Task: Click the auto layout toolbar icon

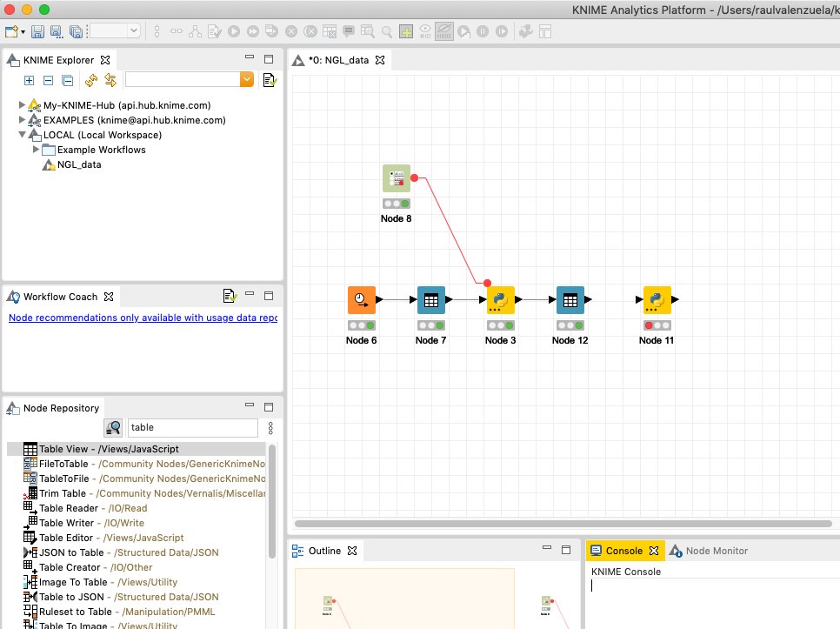Action: [x=195, y=31]
